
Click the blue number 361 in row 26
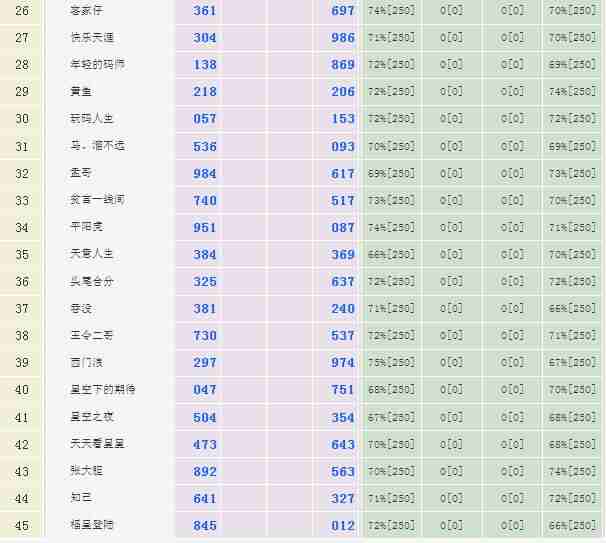[205, 11]
